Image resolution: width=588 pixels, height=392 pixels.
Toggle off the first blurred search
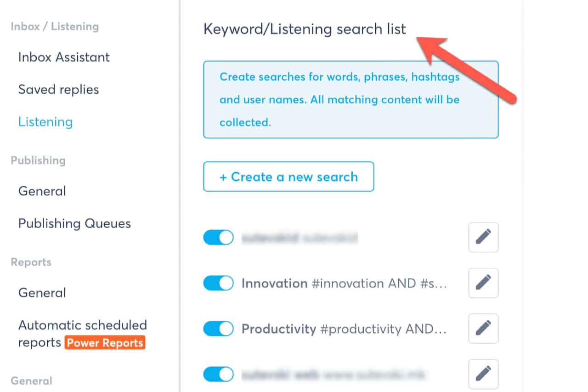(218, 238)
